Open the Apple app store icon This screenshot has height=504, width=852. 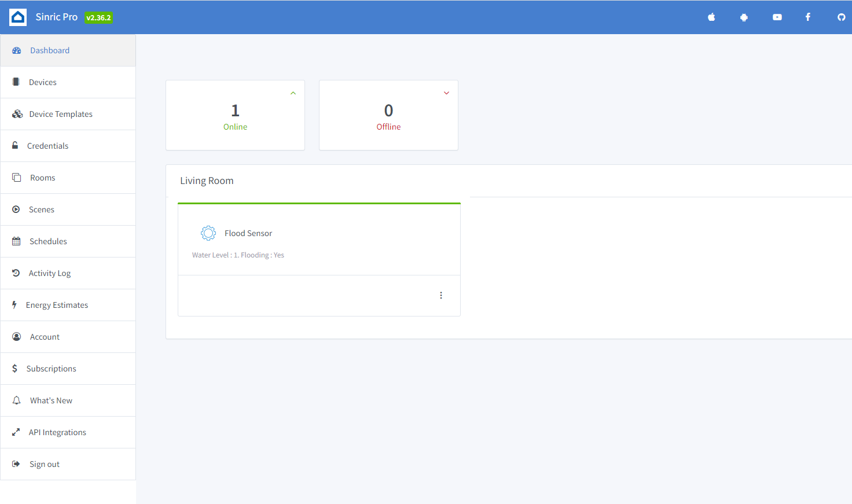tap(711, 17)
